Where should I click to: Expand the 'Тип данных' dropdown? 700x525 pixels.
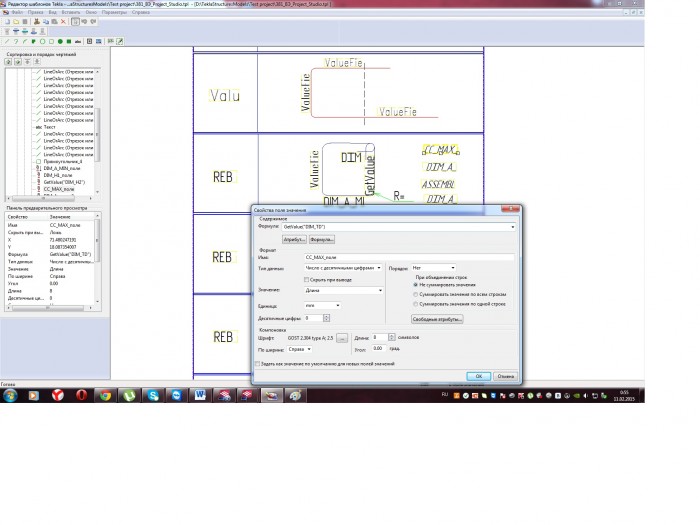343,268
